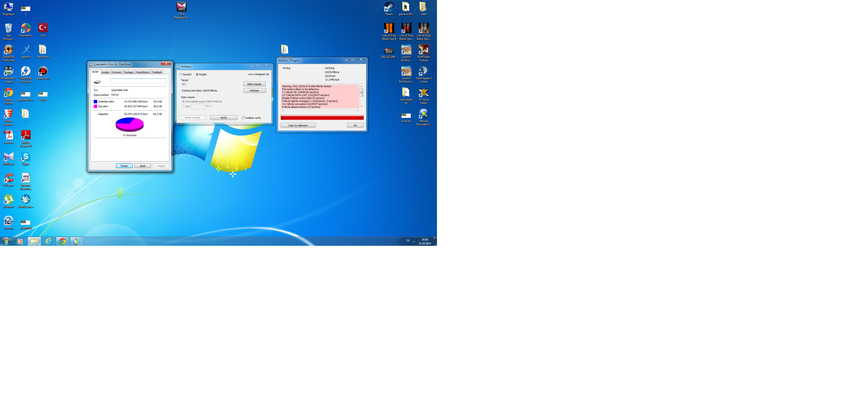Open the türk flag desktop icon

click(x=43, y=30)
